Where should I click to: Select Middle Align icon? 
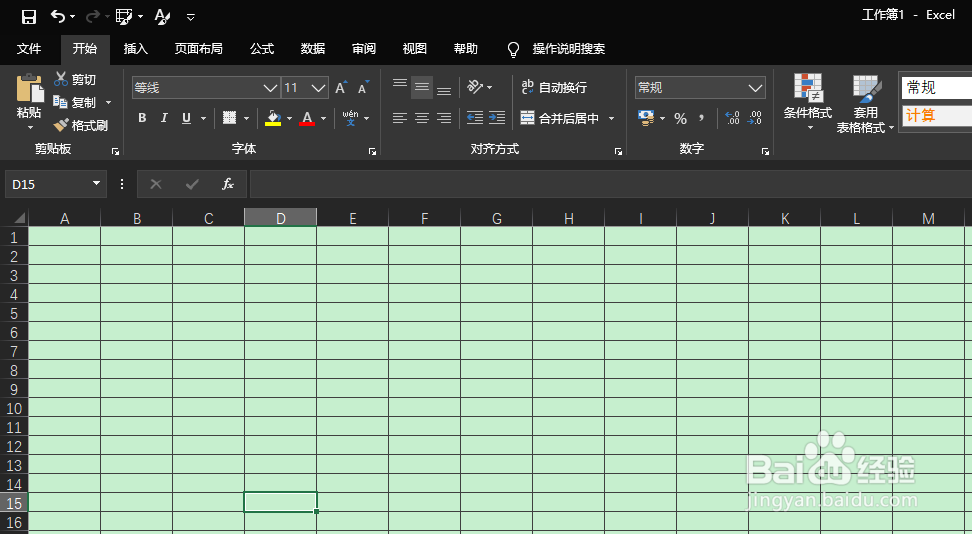click(x=422, y=87)
